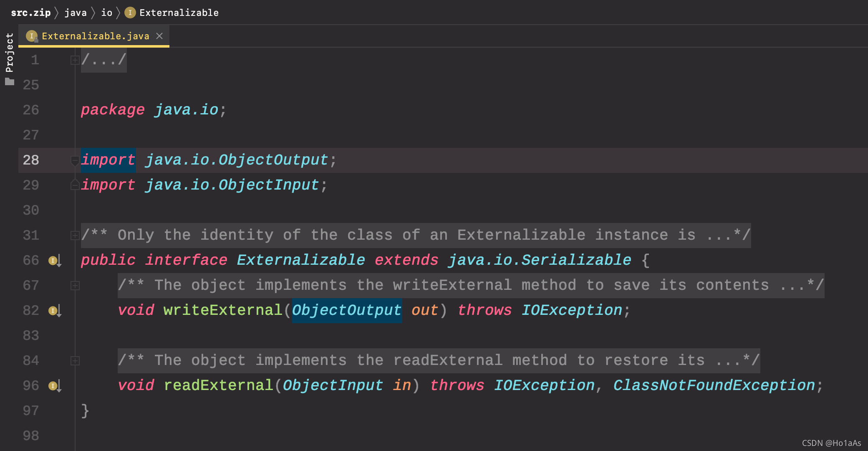868x451 pixels.
Task: Click line number 28 in the gutter
Action: [x=31, y=160]
